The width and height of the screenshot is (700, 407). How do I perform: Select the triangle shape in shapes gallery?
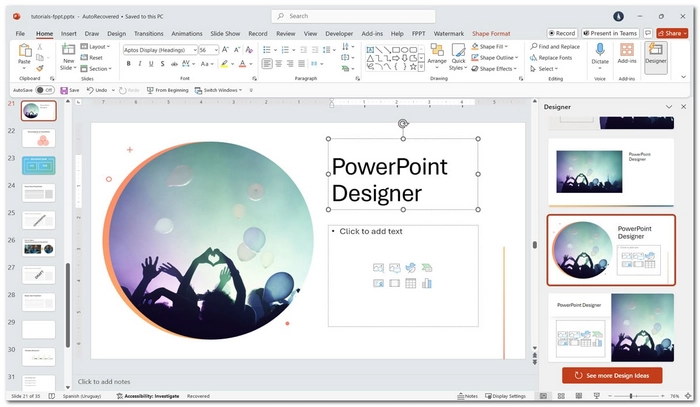[x=370, y=58]
